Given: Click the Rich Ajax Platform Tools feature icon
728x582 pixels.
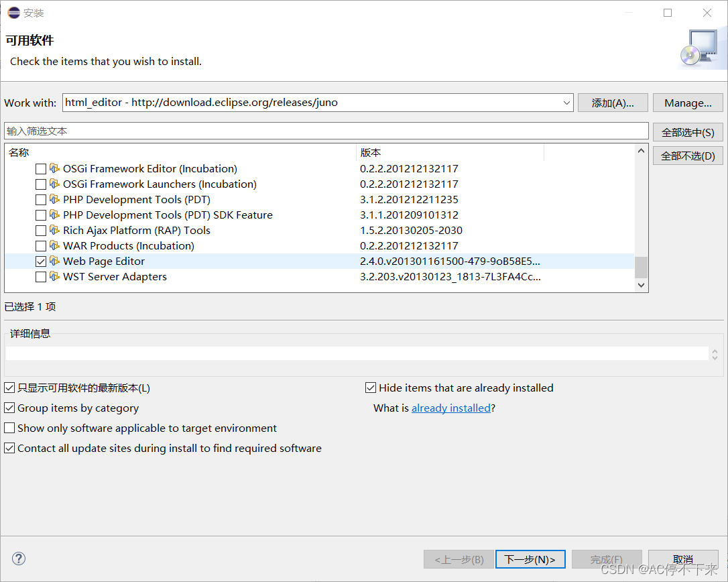Looking at the screenshot, I should pos(54,229).
